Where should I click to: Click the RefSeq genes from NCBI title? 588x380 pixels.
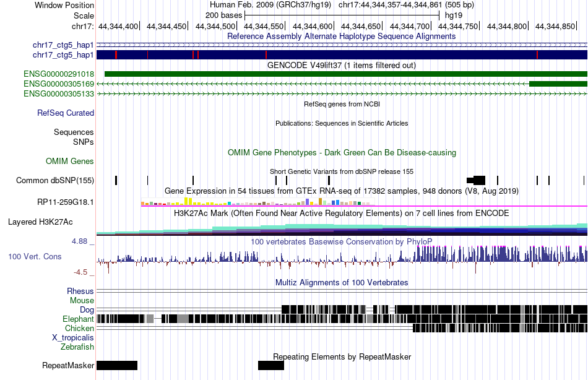pos(342,104)
